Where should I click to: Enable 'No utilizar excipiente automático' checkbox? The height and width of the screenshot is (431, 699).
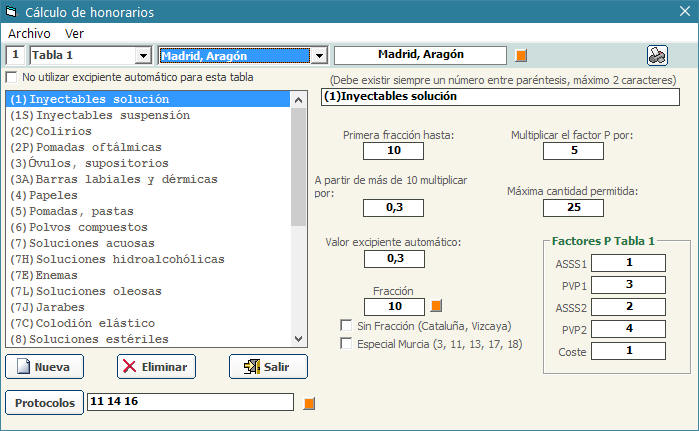pos(12,77)
